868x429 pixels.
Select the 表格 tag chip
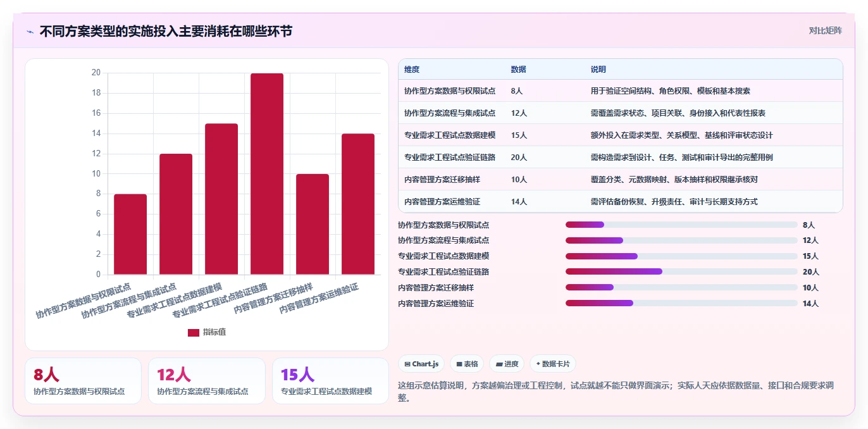coord(467,364)
